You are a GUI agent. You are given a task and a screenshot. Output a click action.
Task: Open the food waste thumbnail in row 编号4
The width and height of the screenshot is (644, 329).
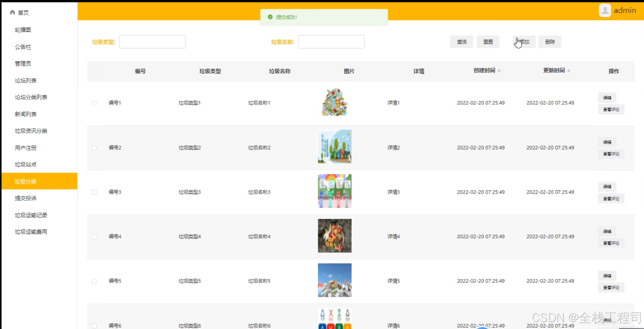tap(335, 236)
